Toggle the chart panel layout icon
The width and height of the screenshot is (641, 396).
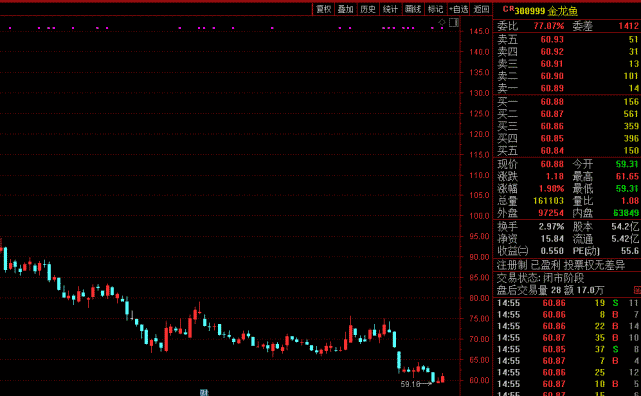(x=454, y=22)
